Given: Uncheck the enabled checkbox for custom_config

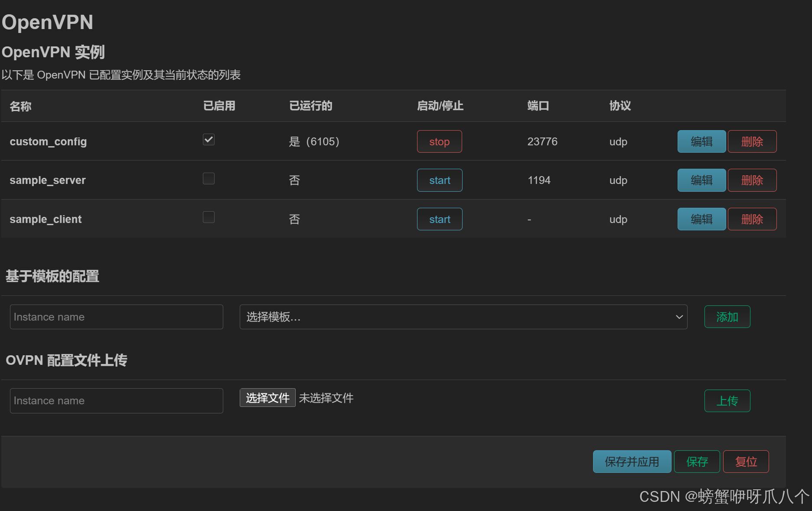Looking at the screenshot, I should click(x=209, y=140).
